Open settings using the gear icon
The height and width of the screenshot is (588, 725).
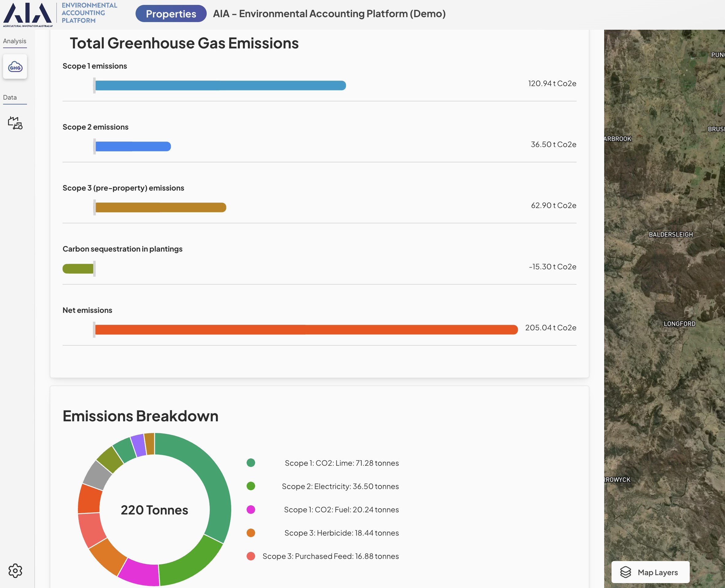tap(15, 571)
